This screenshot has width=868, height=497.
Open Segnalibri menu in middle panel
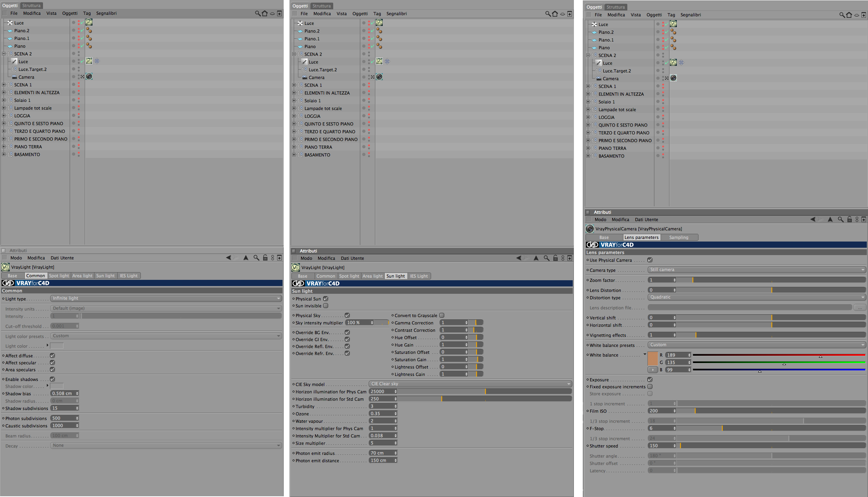[x=396, y=14]
